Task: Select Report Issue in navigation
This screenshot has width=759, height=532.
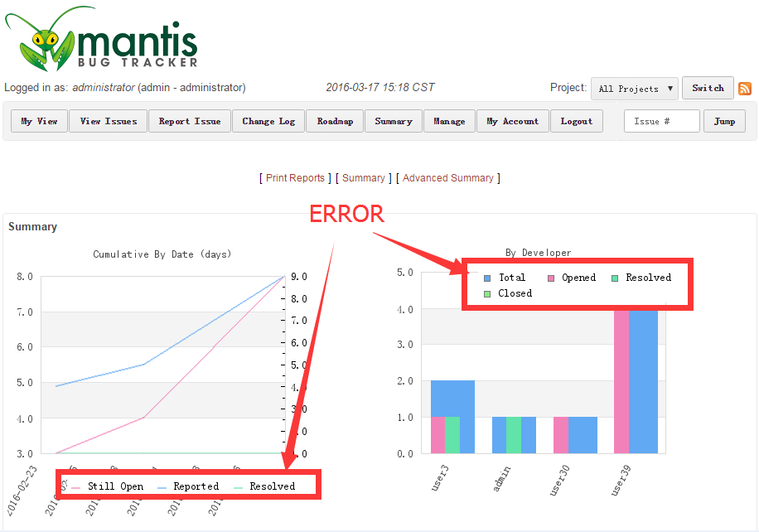Action: (190, 121)
